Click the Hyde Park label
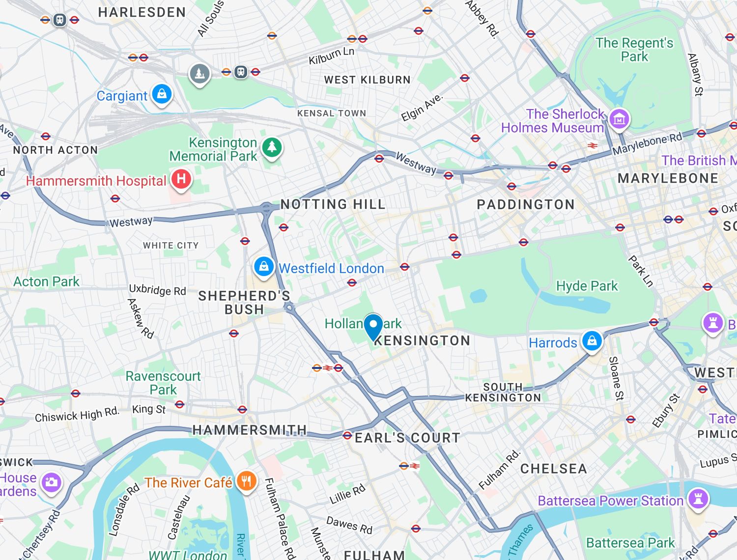 coord(587,286)
